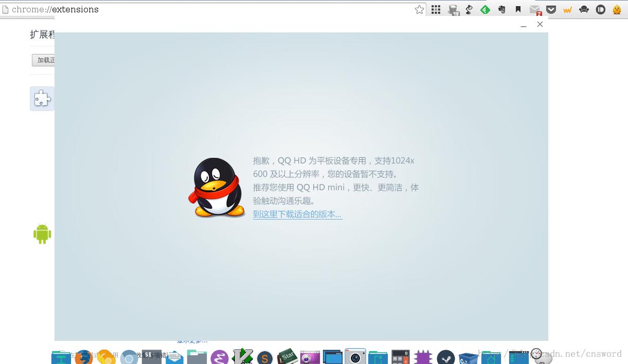Close the QQ HD popup window
Image resolution: width=628 pixels, height=364 pixels.
pos(540,24)
